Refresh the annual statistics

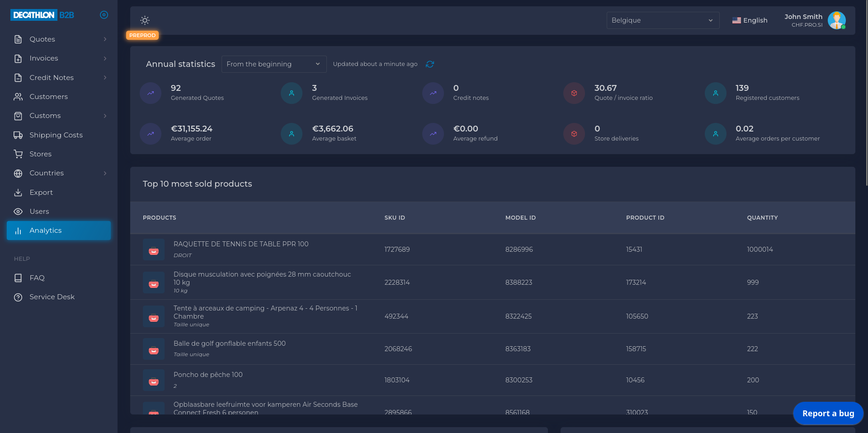point(429,64)
